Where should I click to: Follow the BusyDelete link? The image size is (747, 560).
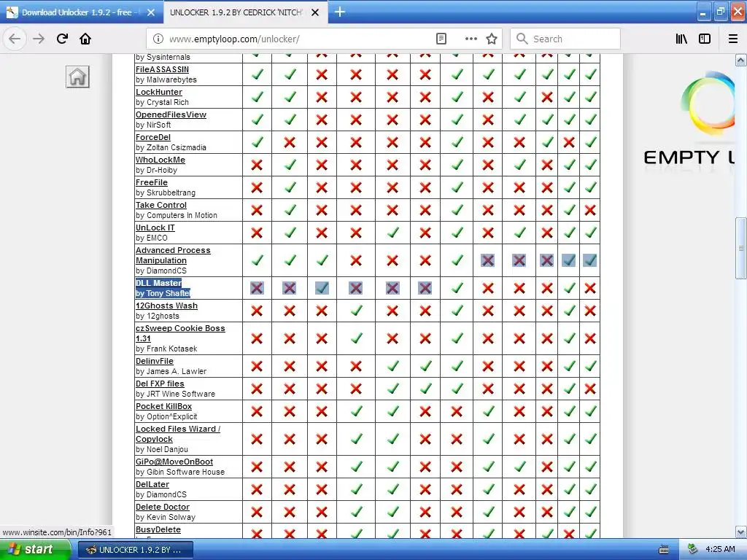[x=158, y=529]
